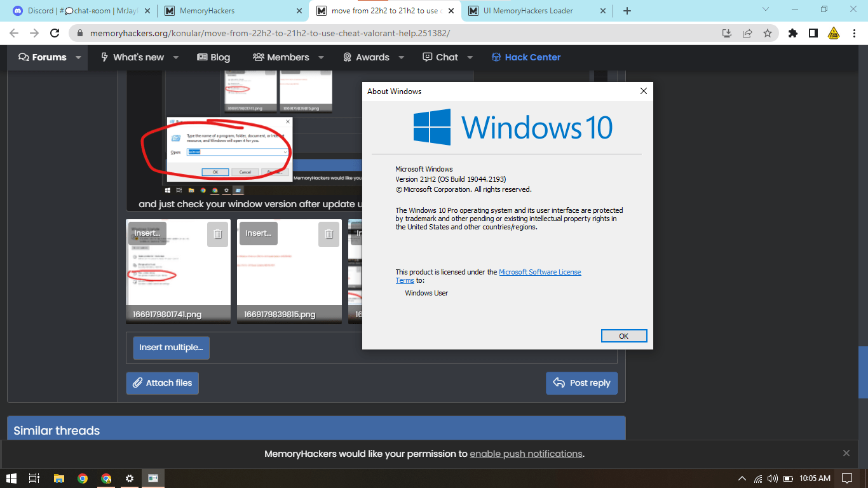
Task: Expand the Awards dropdown arrow
Action: point(402,57)
